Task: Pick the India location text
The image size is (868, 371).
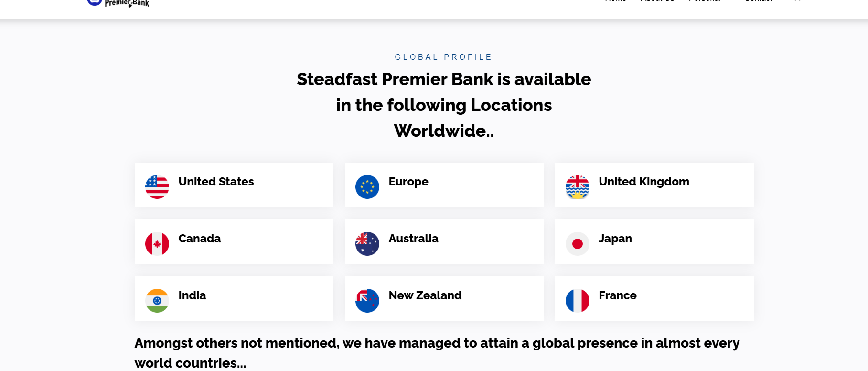Action: pyautogui.click(x=192, y=295)
